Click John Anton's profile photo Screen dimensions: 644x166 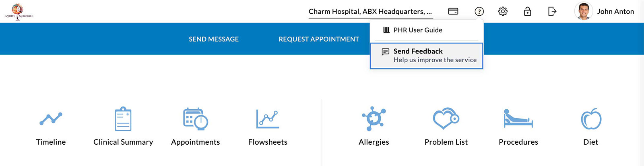pos(583,11)
